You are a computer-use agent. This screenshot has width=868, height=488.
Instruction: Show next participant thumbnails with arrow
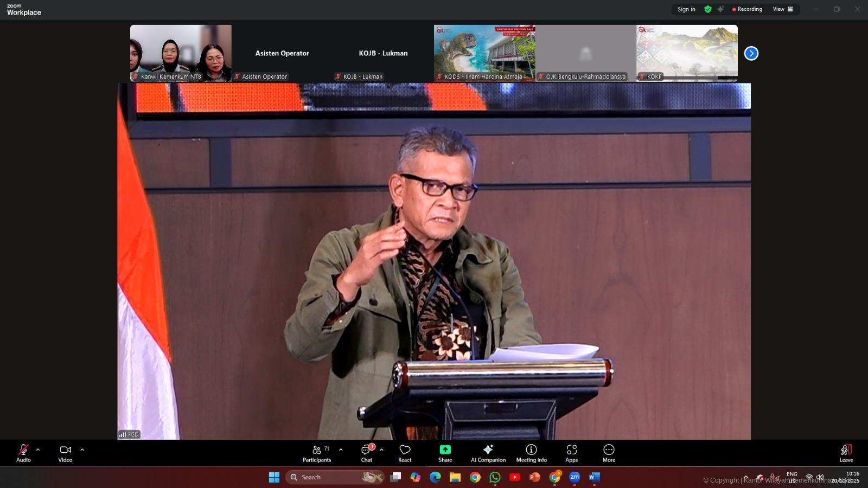click(x=751, y=53)
